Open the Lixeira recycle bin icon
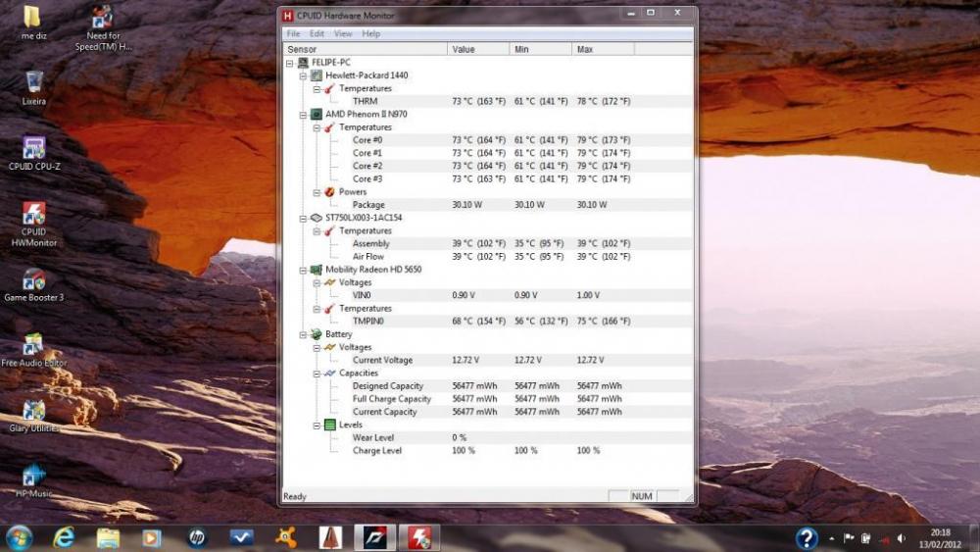 (33, 82)
